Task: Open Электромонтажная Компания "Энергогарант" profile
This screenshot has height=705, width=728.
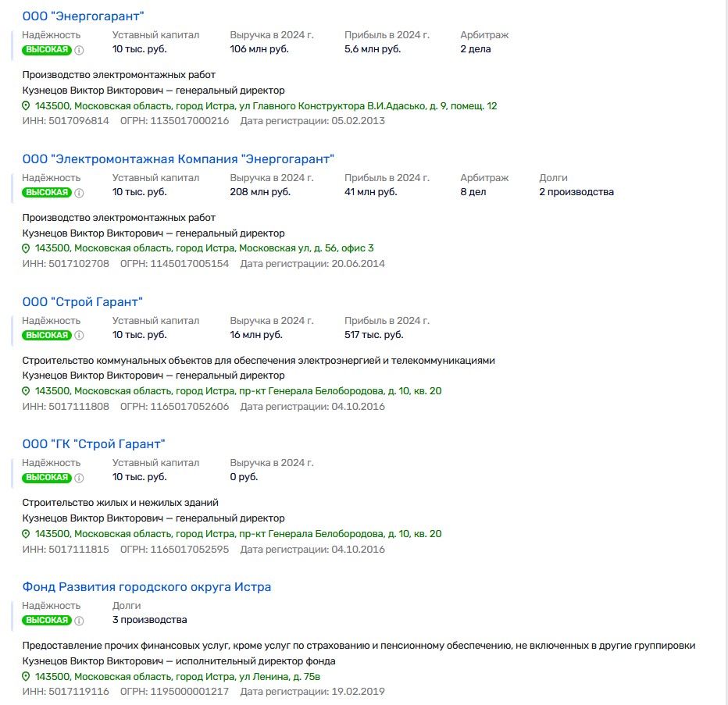Action: (178, 158)
